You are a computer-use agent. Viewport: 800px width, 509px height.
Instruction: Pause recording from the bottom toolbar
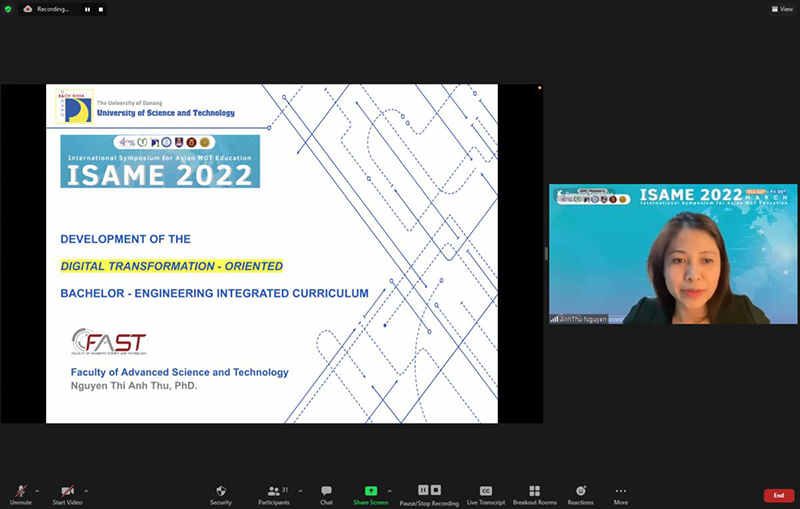coord(423,490)
